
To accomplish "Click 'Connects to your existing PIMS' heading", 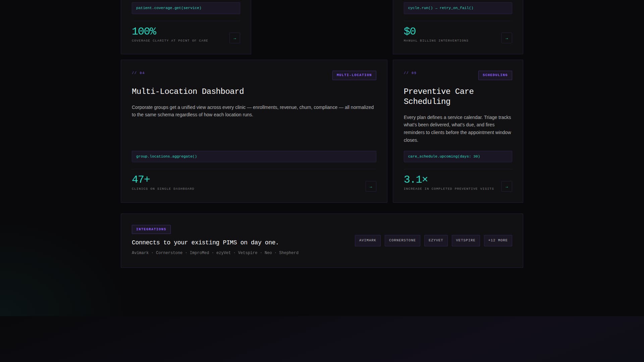I will (205, 243).
